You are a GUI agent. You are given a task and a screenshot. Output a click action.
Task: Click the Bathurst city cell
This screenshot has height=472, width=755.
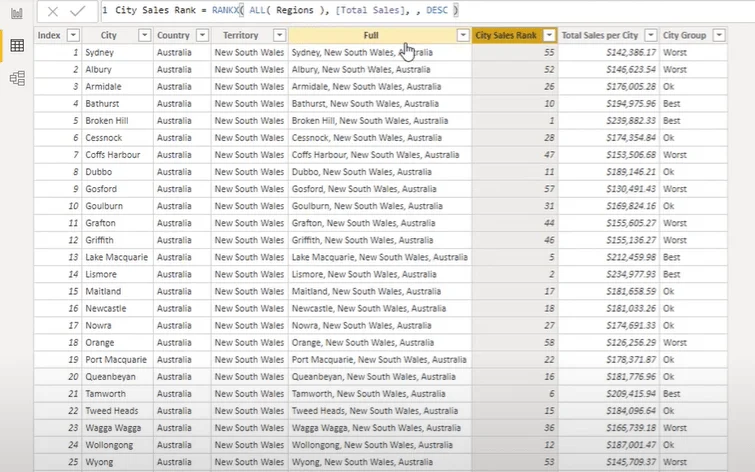[x=117, y=104]
